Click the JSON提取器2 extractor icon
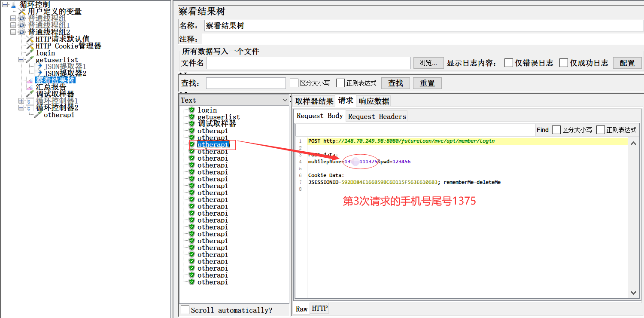Viewport: 644px width, 318px height. coord(39,73)
